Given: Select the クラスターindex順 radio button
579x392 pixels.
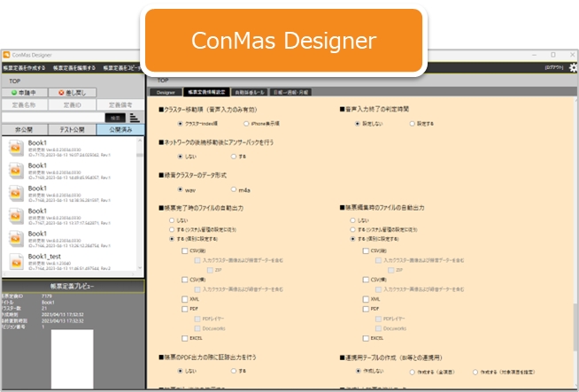Looking at the screenshot, I should pos(181,124).
